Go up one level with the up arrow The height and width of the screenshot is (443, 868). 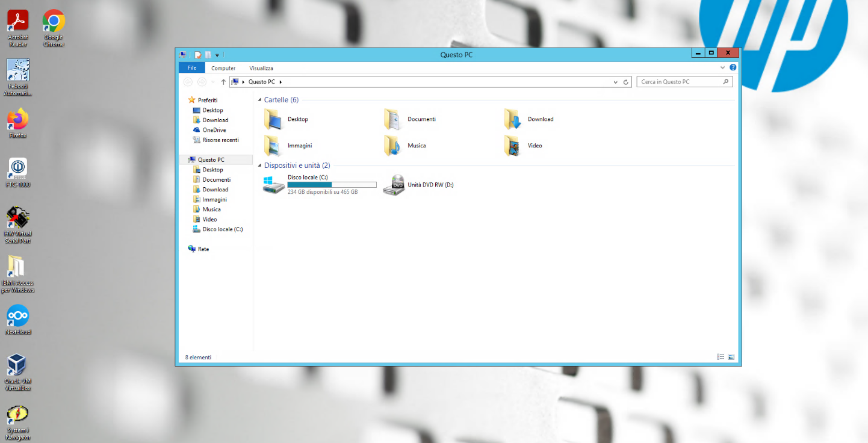(223, 82)
